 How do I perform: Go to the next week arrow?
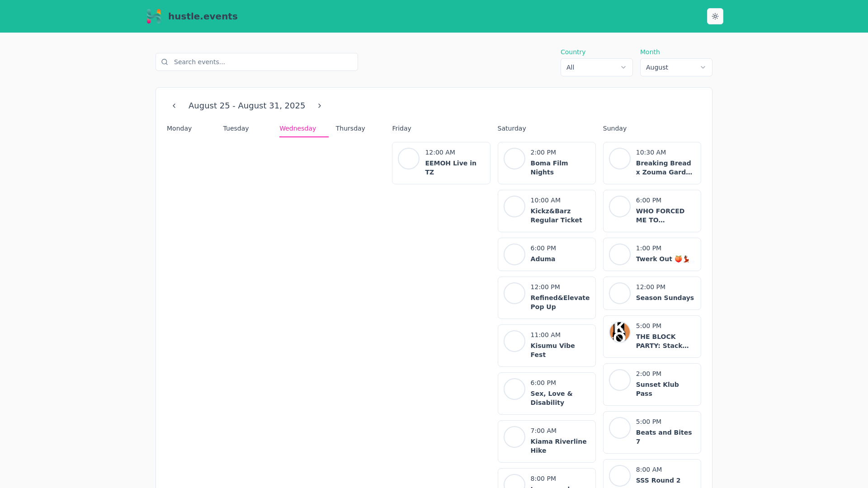320,106
